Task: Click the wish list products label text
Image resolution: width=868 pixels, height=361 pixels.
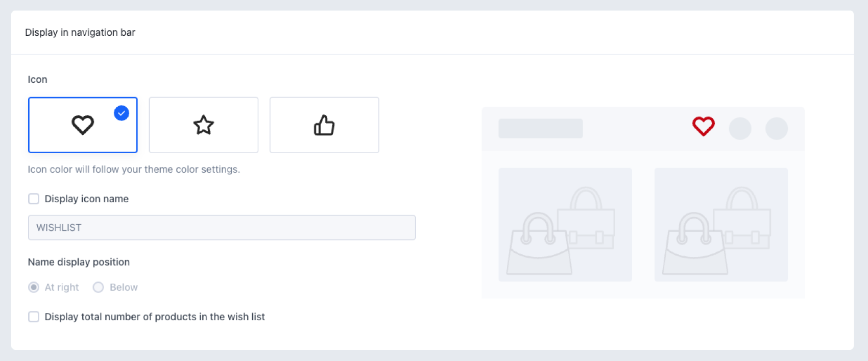Action: [155, 317]
